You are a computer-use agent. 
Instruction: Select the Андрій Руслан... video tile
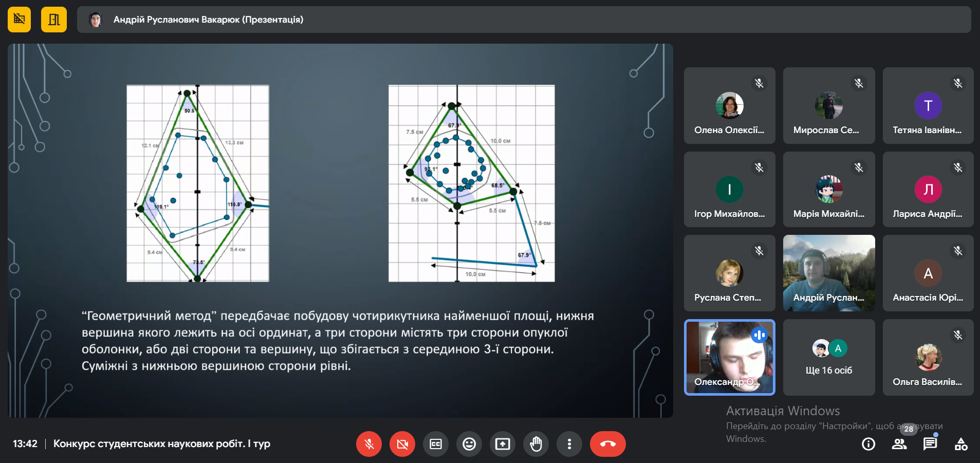(x=829, y=273)
